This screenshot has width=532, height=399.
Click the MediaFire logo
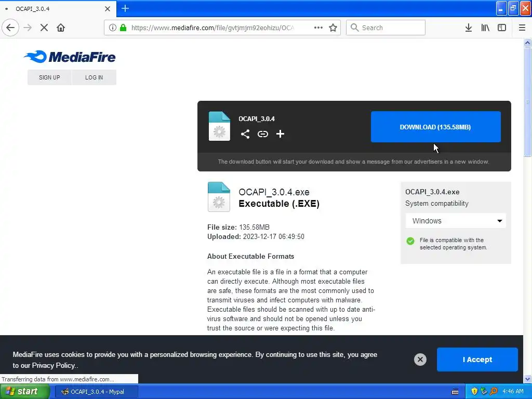pyautogui.click(x=70, y=57)
